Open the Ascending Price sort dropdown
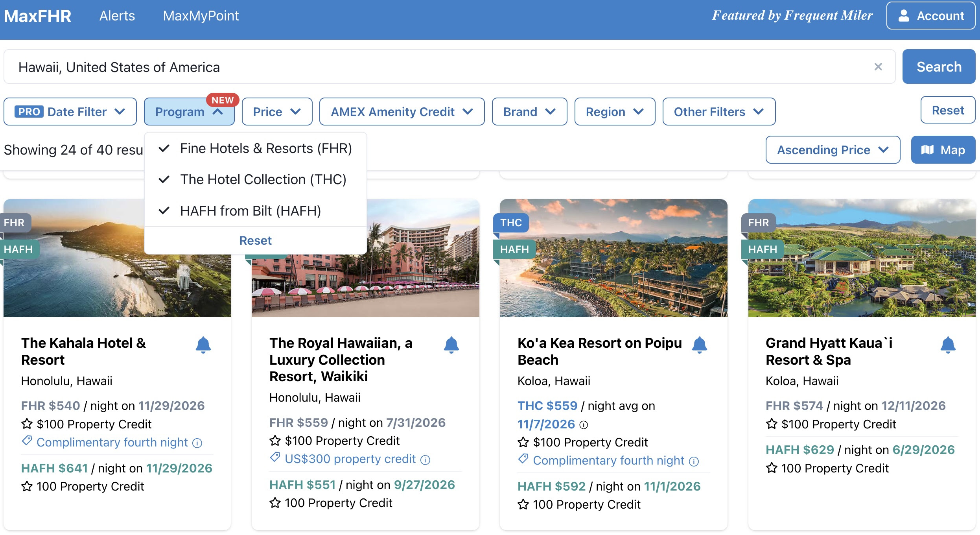 point(833,150)
